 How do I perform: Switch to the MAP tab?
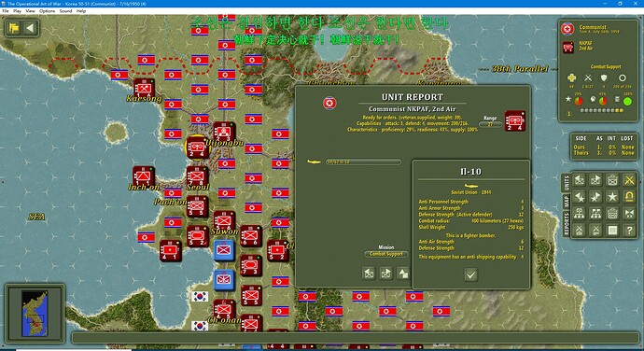tap(566, 202)
